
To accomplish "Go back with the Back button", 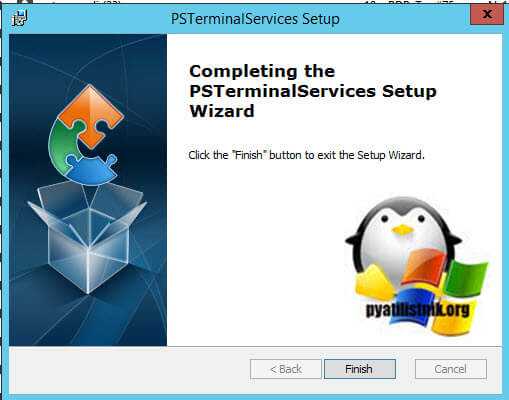I will click(286, 369).
